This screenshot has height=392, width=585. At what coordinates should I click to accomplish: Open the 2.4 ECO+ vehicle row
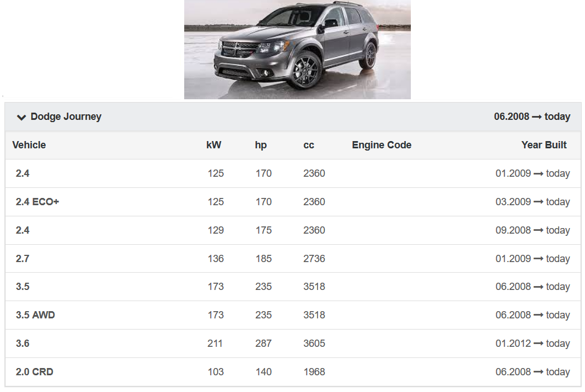(37, 202)
